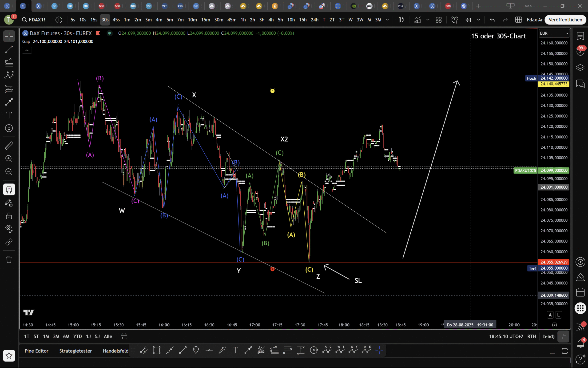Select the 1m timeframe button
The image size is (588, 368).
tap(127, 20)
